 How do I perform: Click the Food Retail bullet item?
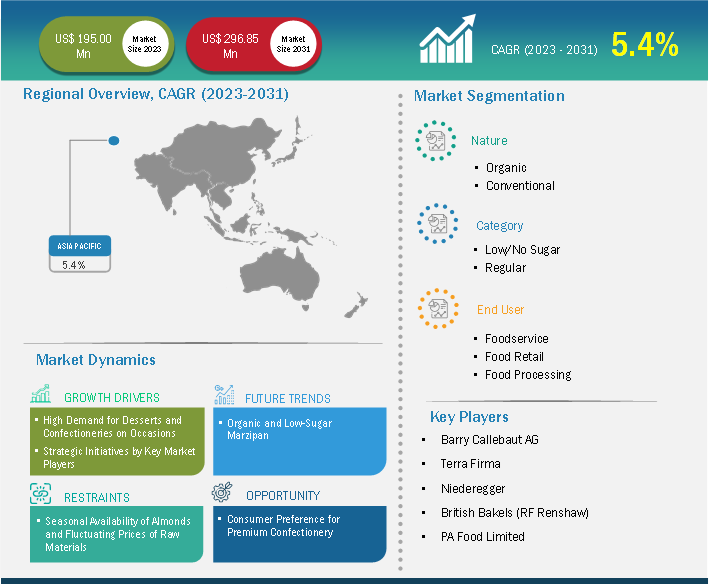pyautogui.click(x=514, y=357)
